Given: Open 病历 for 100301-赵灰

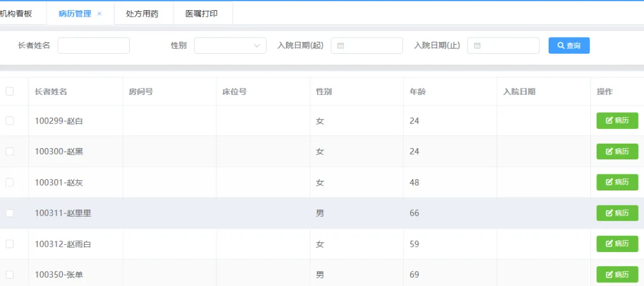Looking at the screenshot, I should (617, 182).
